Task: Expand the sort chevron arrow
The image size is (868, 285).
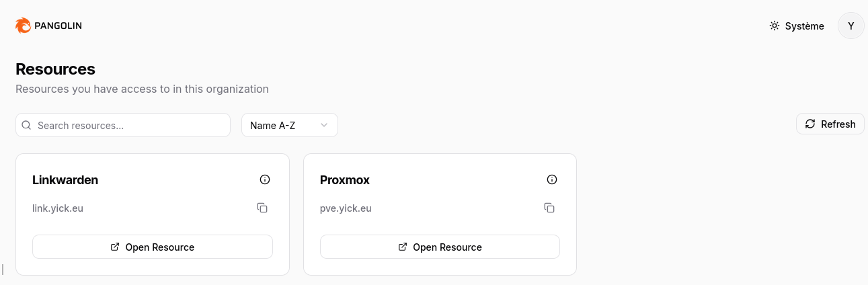Action: [x=324, y=125]
